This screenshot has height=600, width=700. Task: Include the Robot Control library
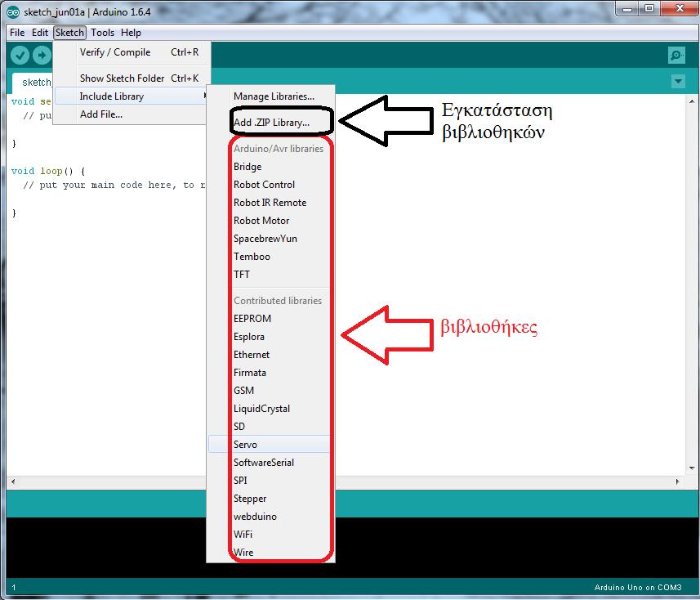coord(270,185)
